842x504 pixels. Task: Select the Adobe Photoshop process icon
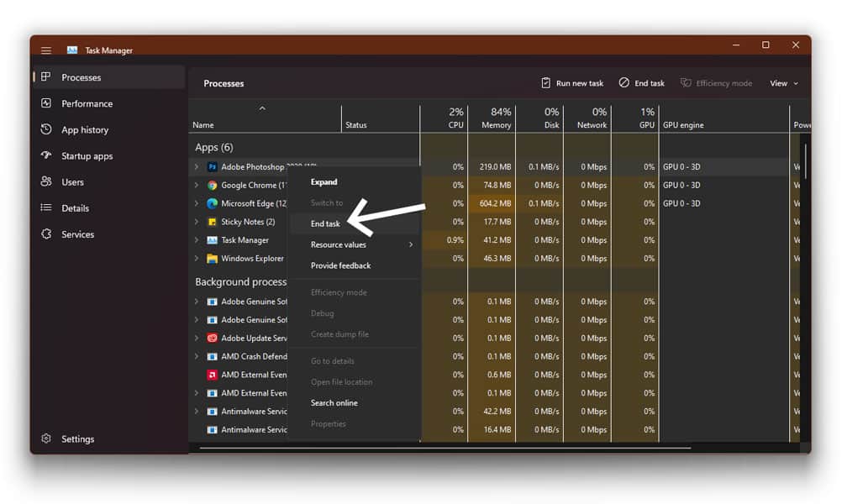click(212, 167)
